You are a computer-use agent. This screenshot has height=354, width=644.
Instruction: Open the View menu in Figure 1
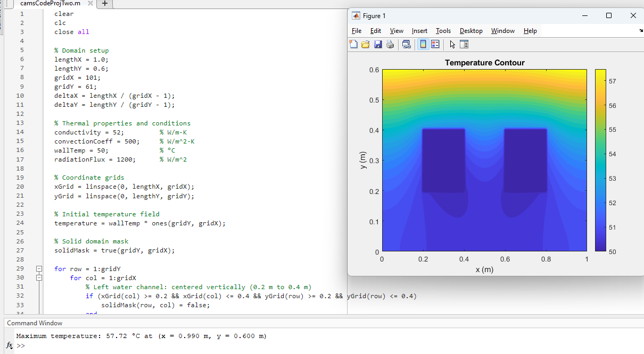(397, 31)
